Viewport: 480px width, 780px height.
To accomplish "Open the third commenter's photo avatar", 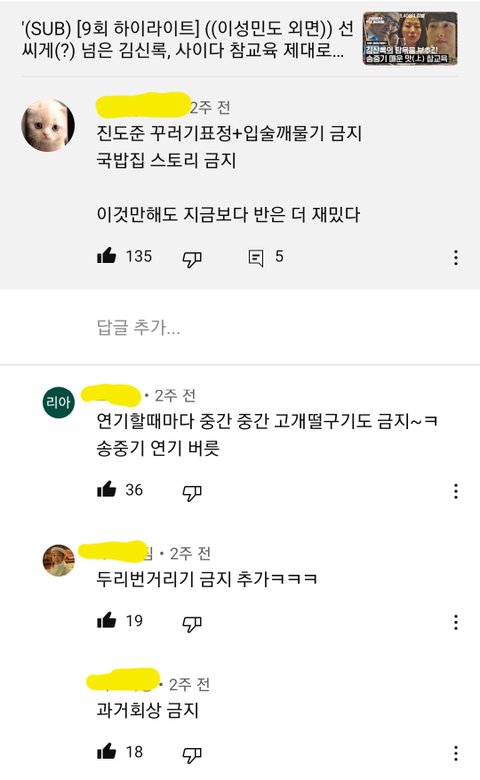I will click(x=59, y=560).
